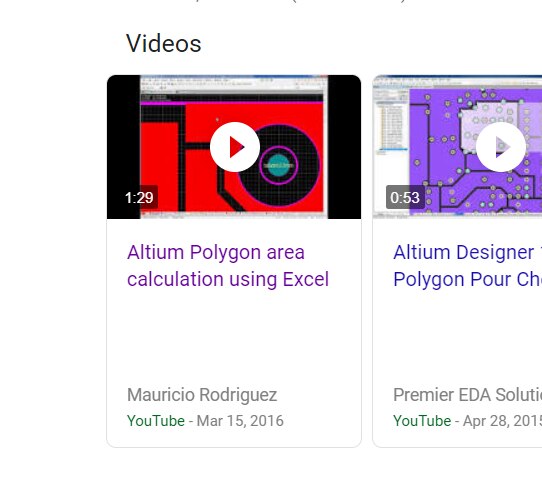Click the Mar 15, 2016 date text

(240, 421)
